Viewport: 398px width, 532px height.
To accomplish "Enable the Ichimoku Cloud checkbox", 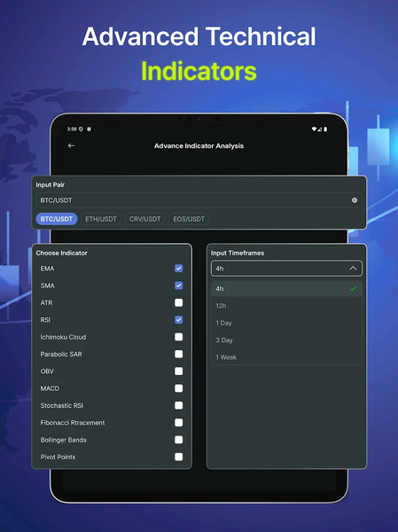I will point(178,337).
